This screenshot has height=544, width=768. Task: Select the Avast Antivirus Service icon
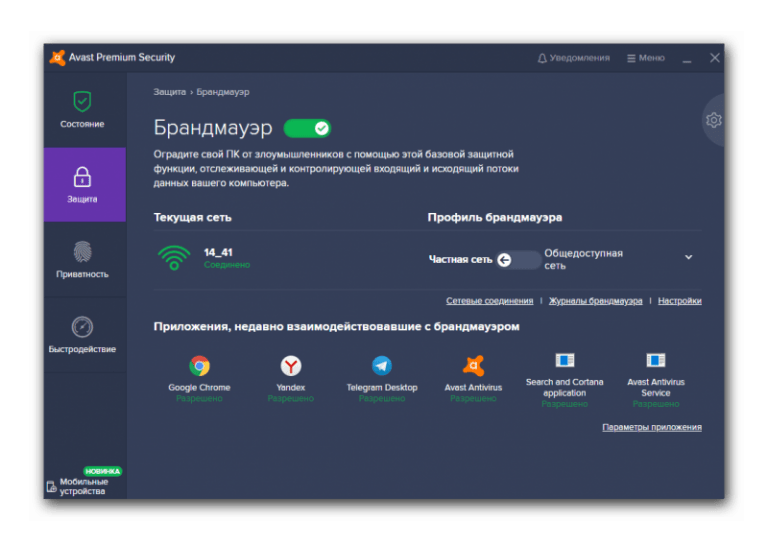656,360
